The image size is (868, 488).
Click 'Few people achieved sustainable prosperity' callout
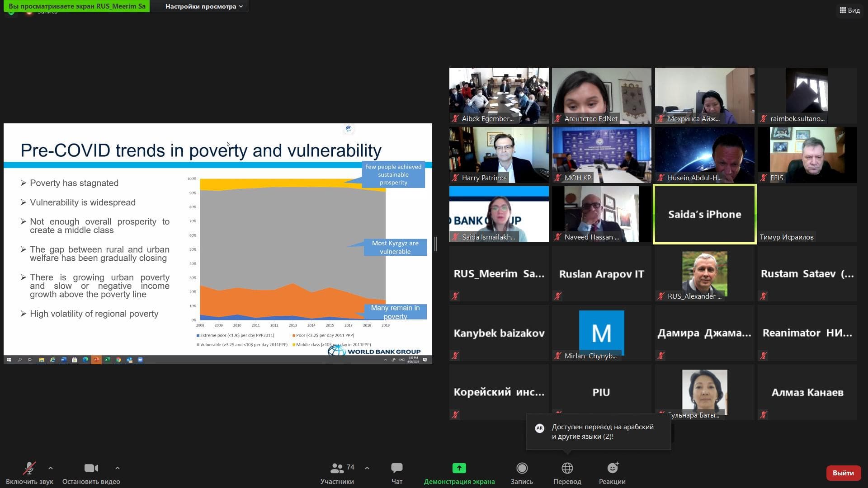tap(393, 174)
